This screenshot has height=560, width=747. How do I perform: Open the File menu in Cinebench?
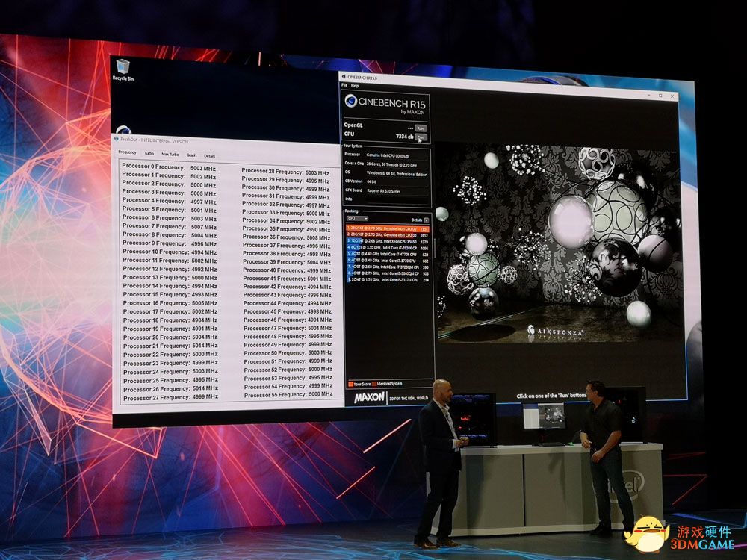(344, 85)
